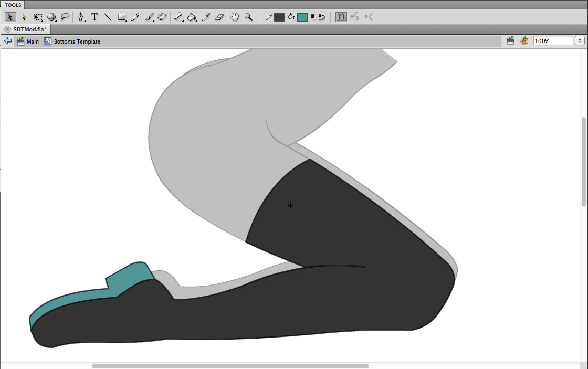Swap stroke and fill colors

(321, 17)
